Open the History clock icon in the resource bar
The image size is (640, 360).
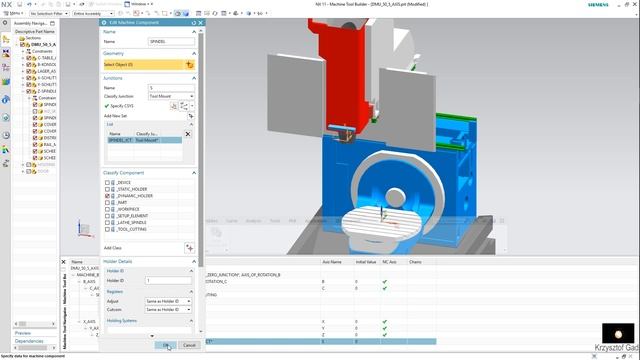tap(6, 136)
